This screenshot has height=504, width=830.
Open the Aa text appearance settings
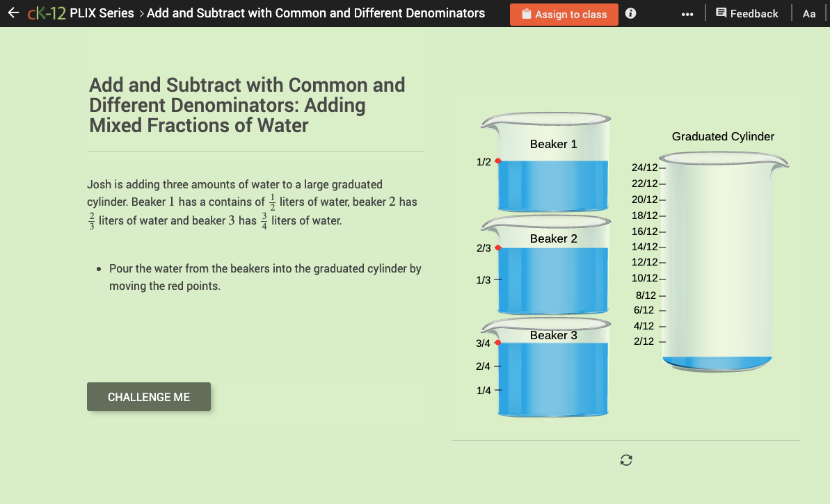808,13
